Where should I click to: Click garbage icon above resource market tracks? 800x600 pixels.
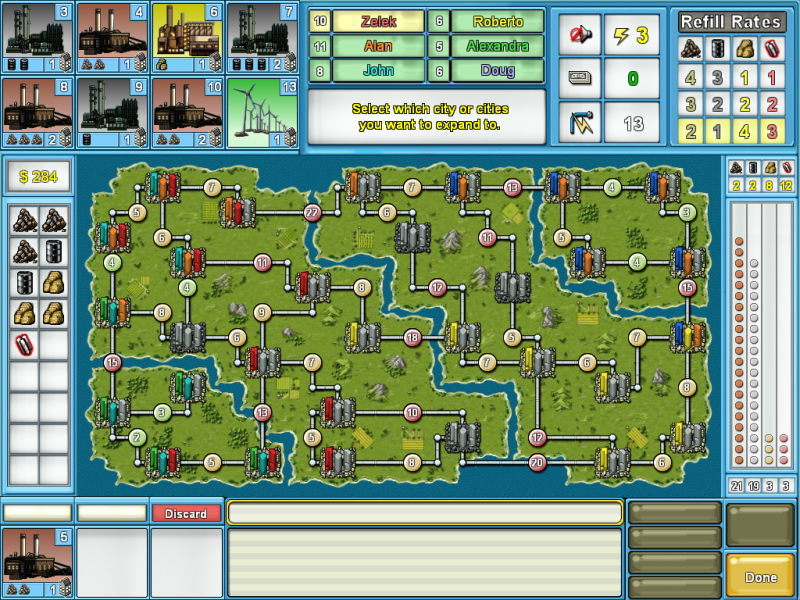[770, 168]
